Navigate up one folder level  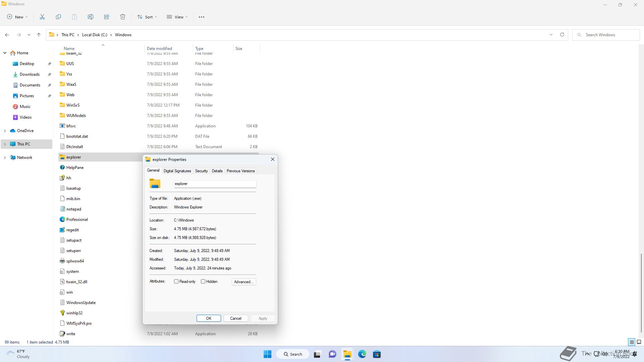pos(39,35)
